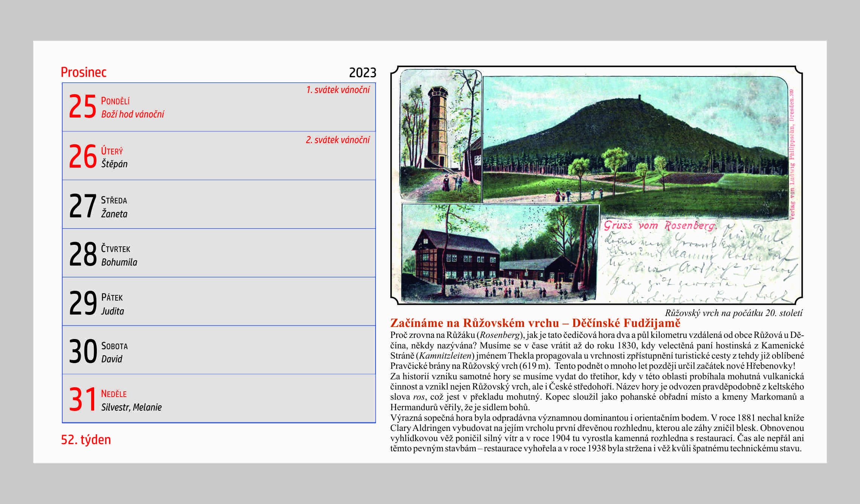This screenshot has width=860, height=504.
Task: Click italic word 'Rosenberg' in article
Action: 500,335
